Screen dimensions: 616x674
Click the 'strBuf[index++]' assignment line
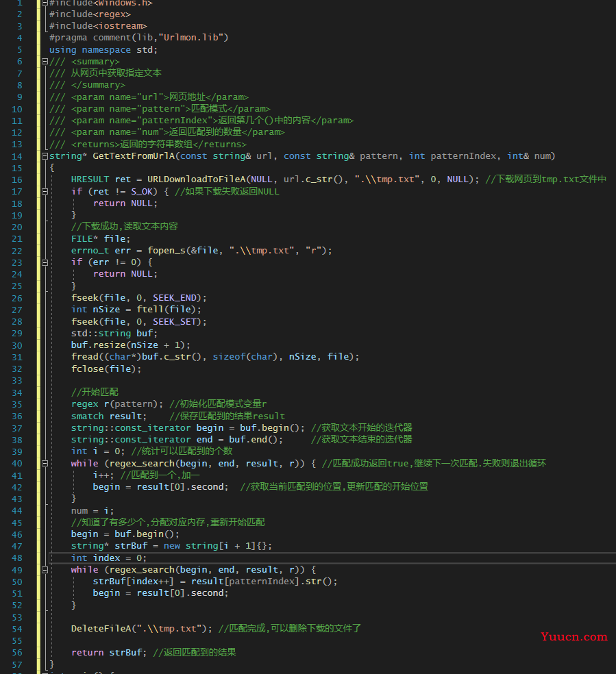coord(215,582)
